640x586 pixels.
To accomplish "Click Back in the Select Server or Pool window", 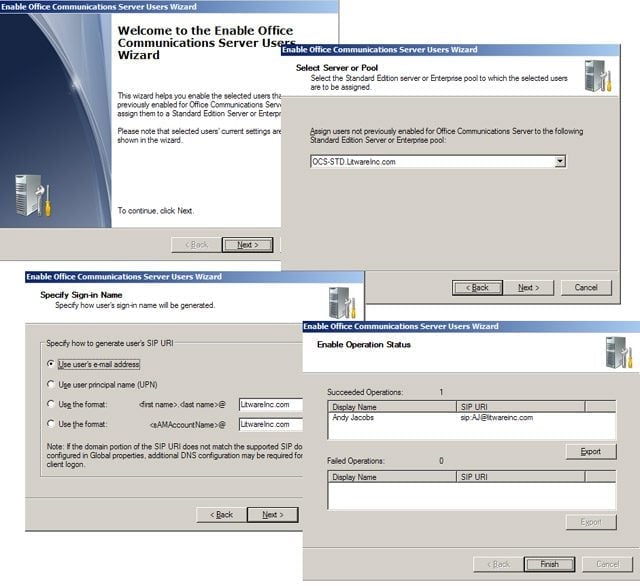I will click(x=477, y=287).
